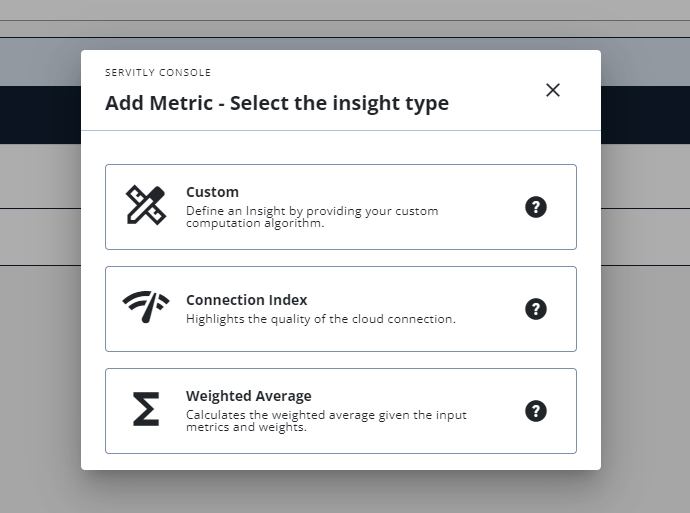
Task: Click the Custom card description text
Action: [x=312, y=217]
